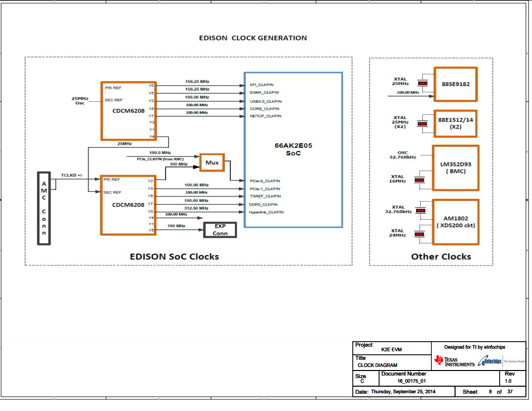Screen dimensions: 532x411
Task: Click the Texas Instruments logo
Action: pyautogui.click(x=455, y=361)
